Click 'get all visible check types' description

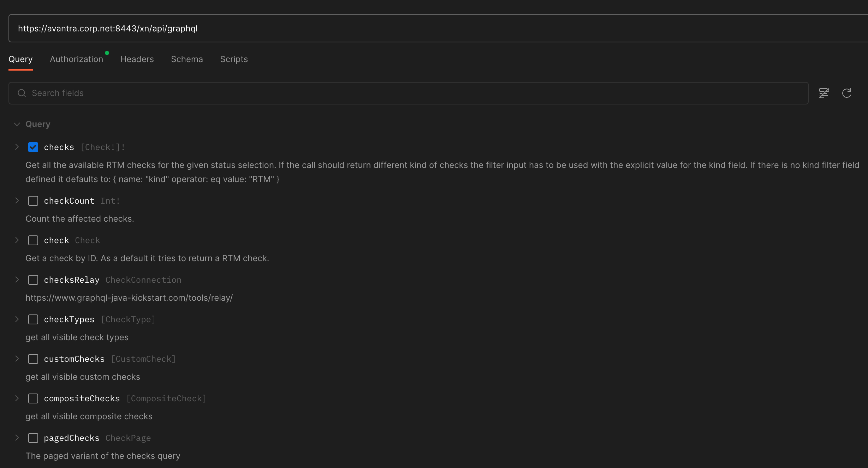[x=77, y=337]
